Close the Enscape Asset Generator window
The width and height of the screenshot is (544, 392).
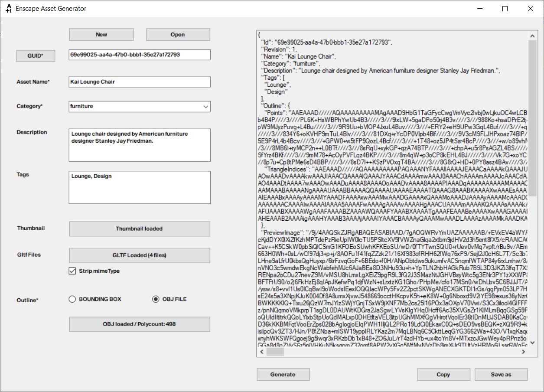pos(531,9)
